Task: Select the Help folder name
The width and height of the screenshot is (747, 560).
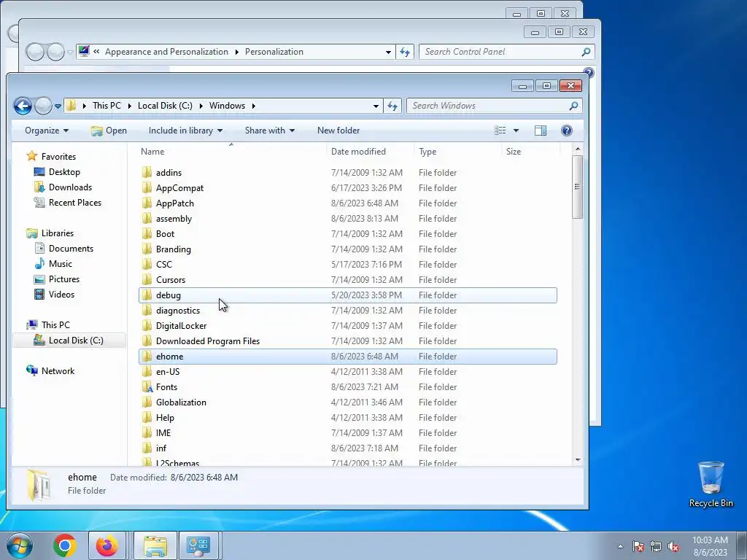Action: [x=165, y=418]
